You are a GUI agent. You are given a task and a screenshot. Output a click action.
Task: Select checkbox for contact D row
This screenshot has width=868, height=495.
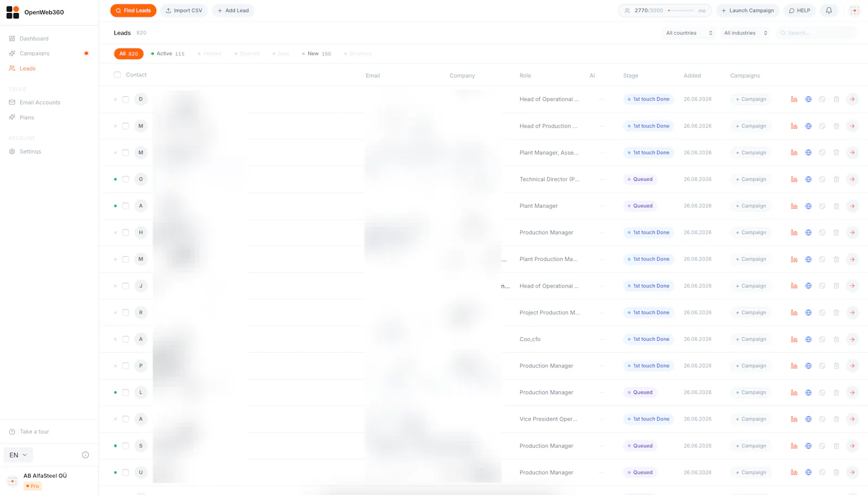coord(125,99)
